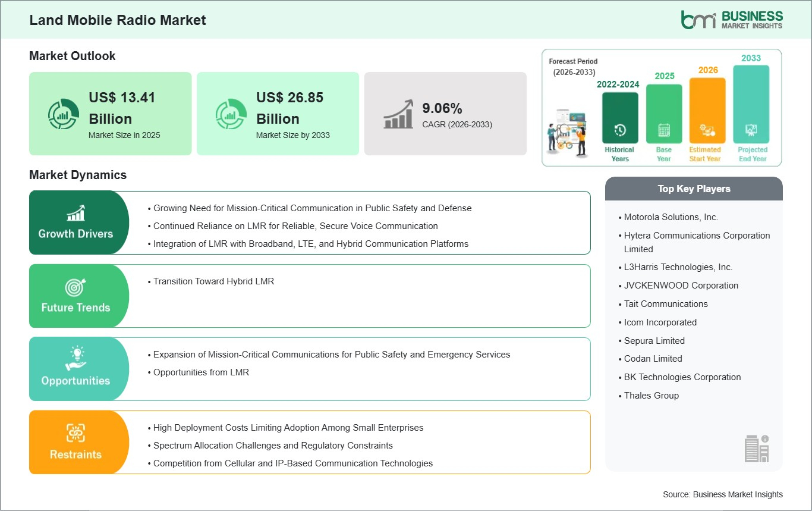
Task: Click the Future Trends target icon
Action: click(75, 287)
